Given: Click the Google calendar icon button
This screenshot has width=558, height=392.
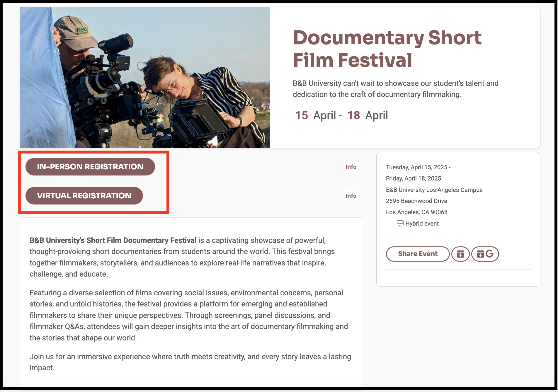Looking at the screenshot, I should pos(485,254).
